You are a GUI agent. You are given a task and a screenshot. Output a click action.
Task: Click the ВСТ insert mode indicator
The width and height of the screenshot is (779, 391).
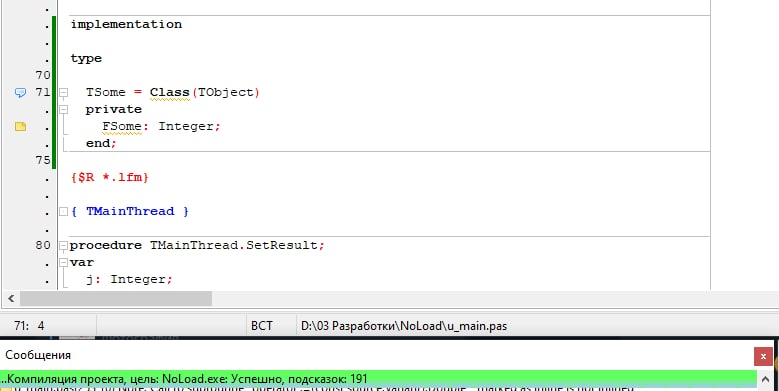(x=261, y=326)
